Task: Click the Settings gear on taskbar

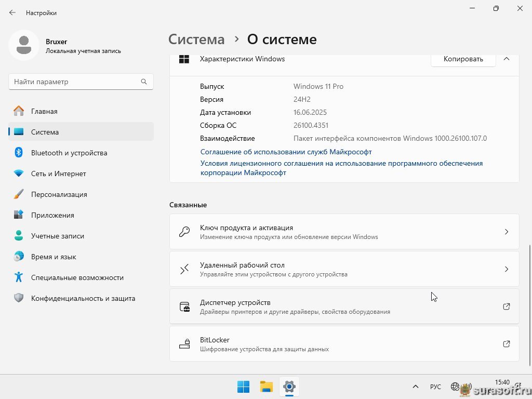Action: [289, 387]
